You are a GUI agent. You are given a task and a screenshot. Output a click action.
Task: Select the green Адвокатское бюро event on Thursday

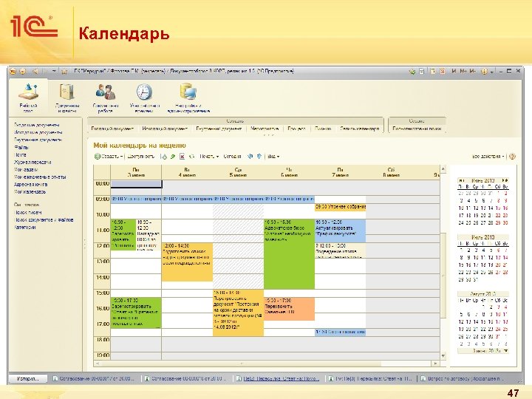(289, 254)
